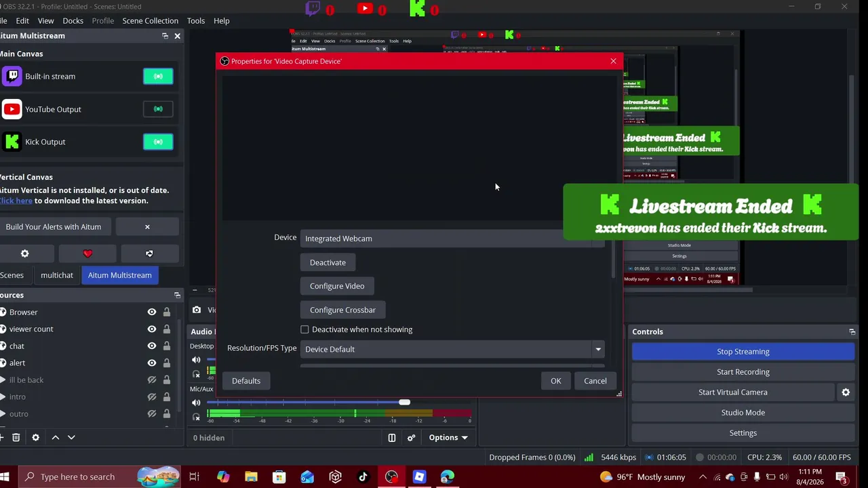The image size is (868, 488).
Task: Hide the alert source
Action: click(x=151, y=363)
